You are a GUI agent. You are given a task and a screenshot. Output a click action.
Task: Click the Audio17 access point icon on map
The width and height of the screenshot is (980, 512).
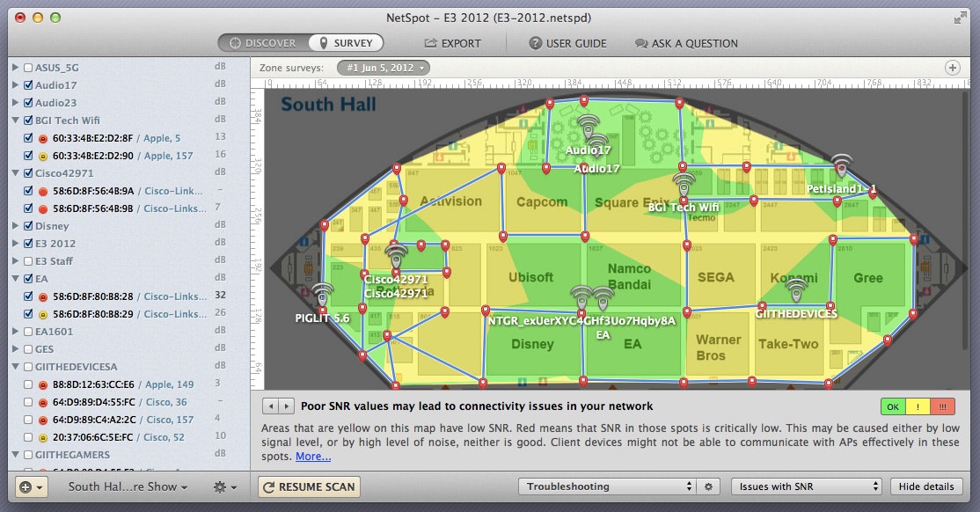589,127
